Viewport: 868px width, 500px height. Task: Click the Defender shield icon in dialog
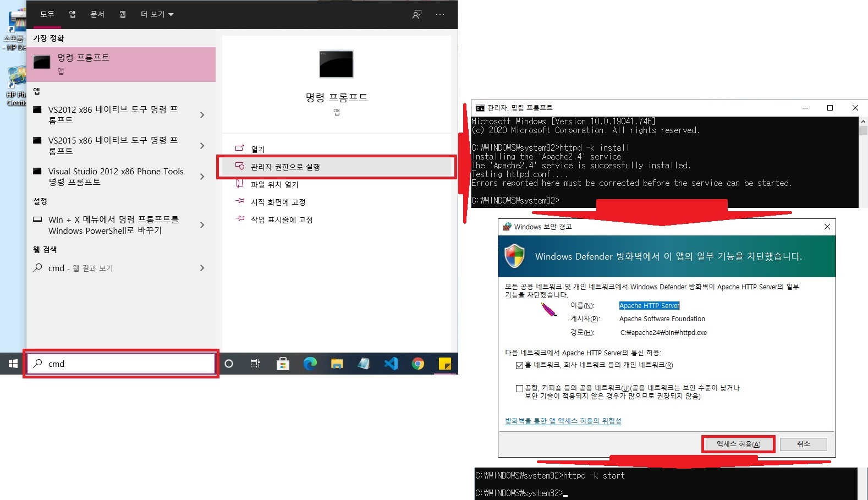515,256
